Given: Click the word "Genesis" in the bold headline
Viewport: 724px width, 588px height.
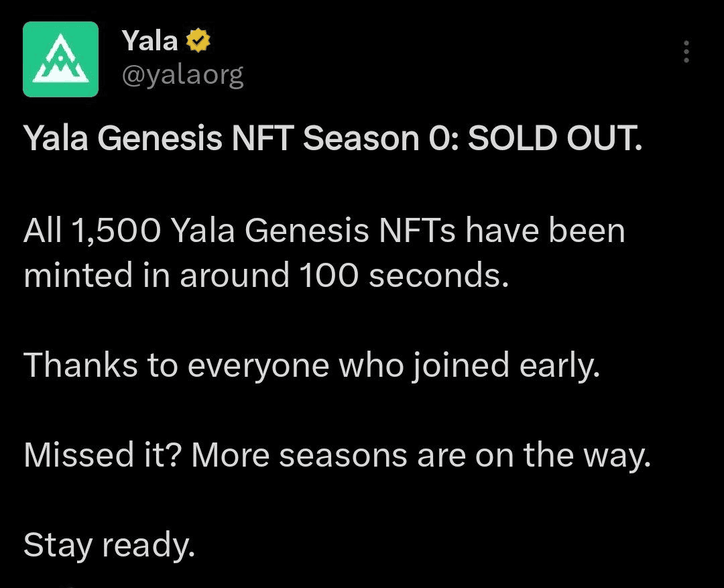Looking at the screenshot, I should pos(160,138).
